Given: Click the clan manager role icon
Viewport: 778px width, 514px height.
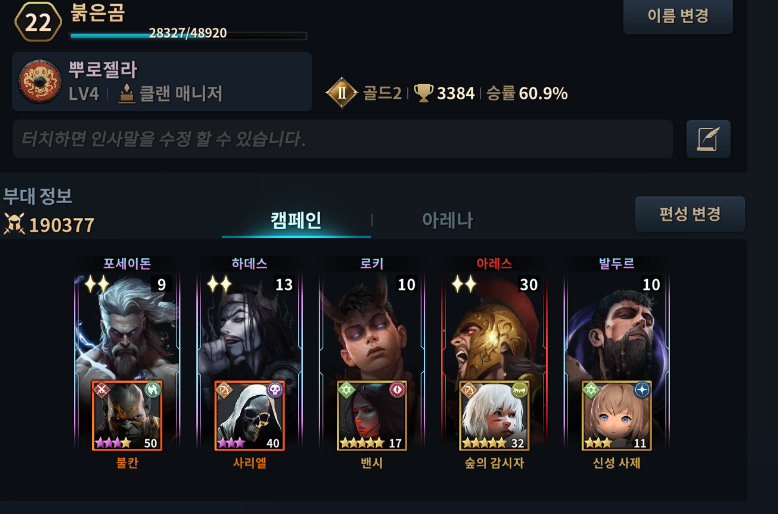Looking at the screenshot, I should 127,93.
